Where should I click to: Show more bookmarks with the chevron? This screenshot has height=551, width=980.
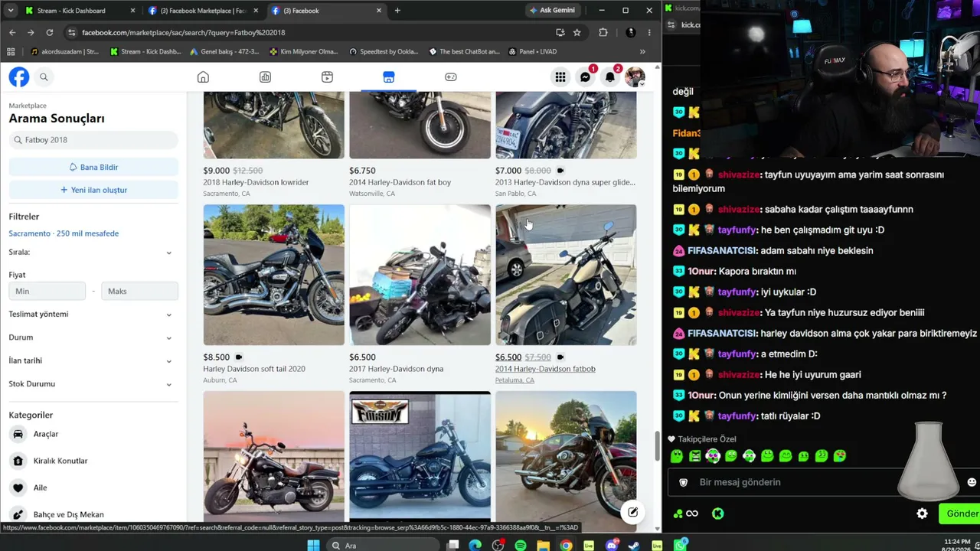coord(642,51)
